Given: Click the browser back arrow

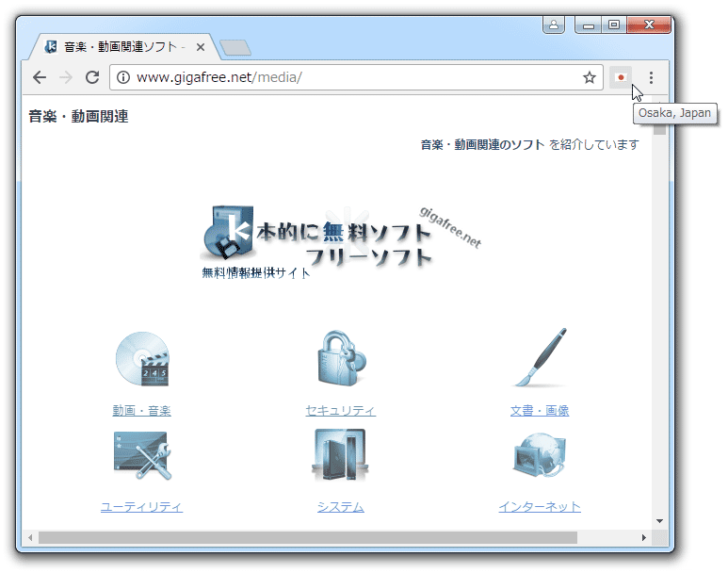Looking at the screenshot, I should click(x=40, y=77).
